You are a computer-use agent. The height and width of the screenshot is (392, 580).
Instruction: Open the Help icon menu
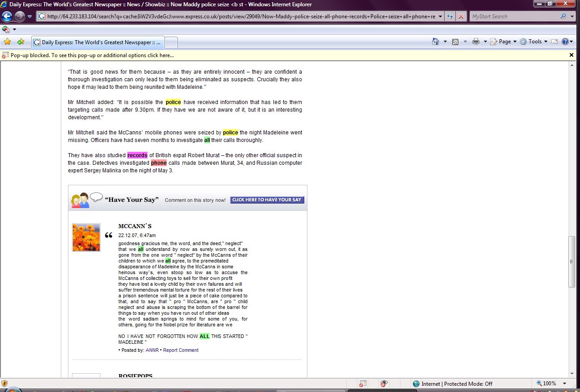pyautogui.click(x=565, y=42)
